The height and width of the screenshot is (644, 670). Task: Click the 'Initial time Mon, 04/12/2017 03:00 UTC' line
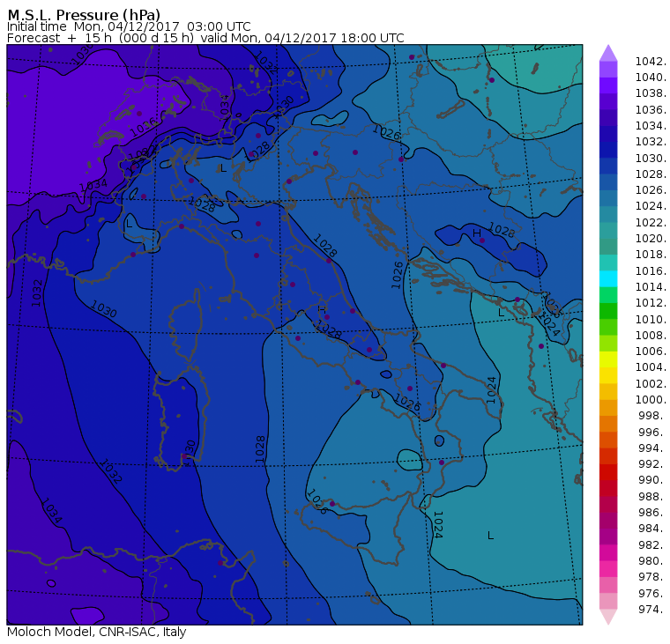[129, 26]
